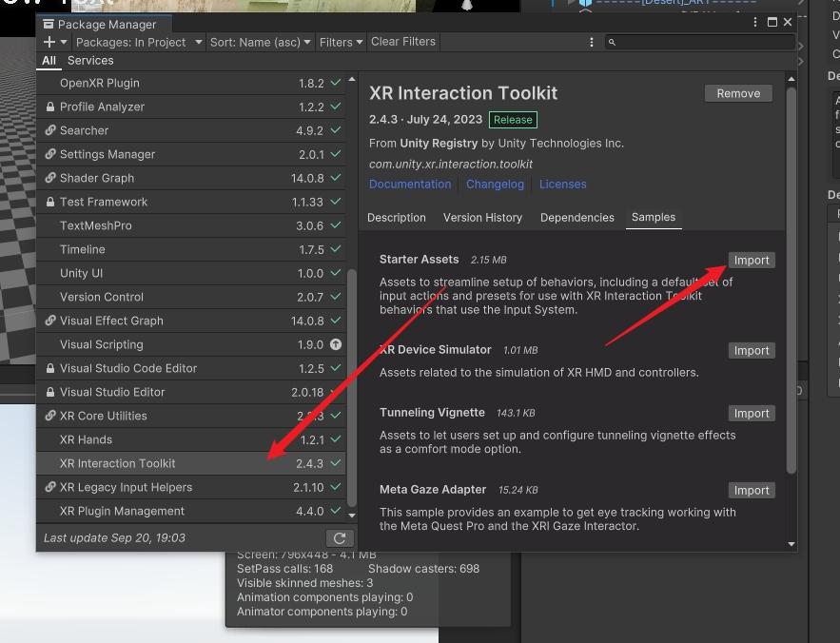The image size is (840, 643).
Task: Click link icon next to Shader Graph
Action: [x=49, y=178]
